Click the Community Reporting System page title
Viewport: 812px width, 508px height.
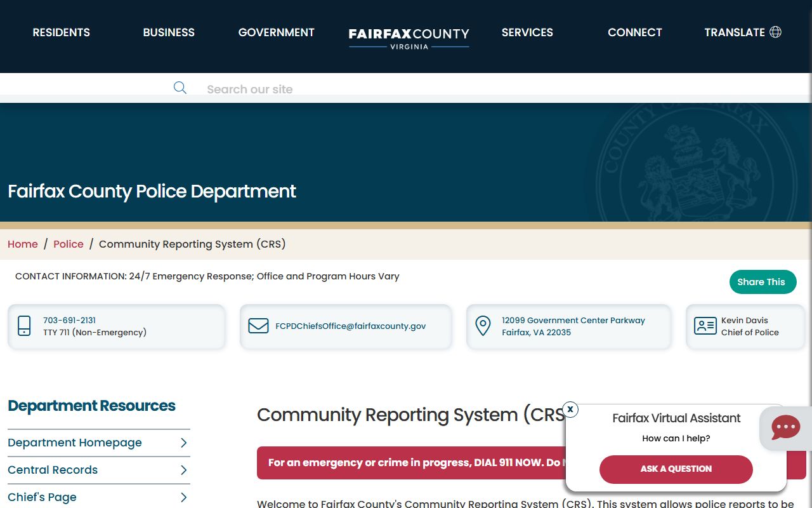coord(410,415)
